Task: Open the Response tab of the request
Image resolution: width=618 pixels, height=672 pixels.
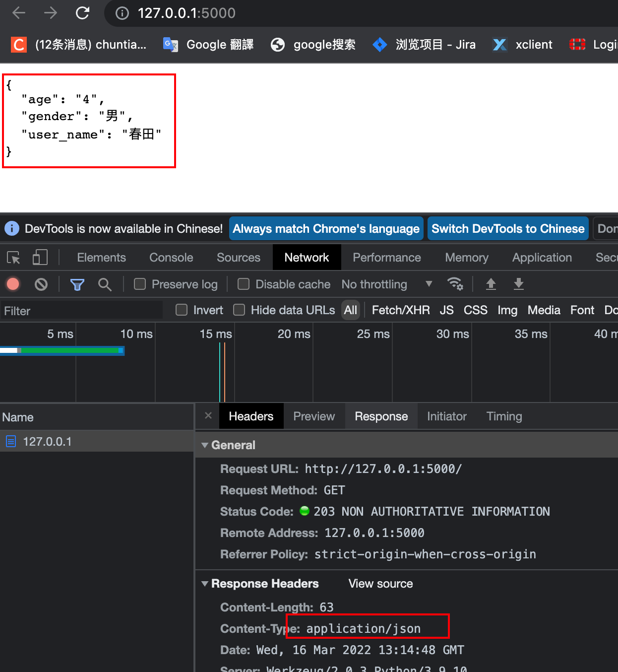Action: 381,416
